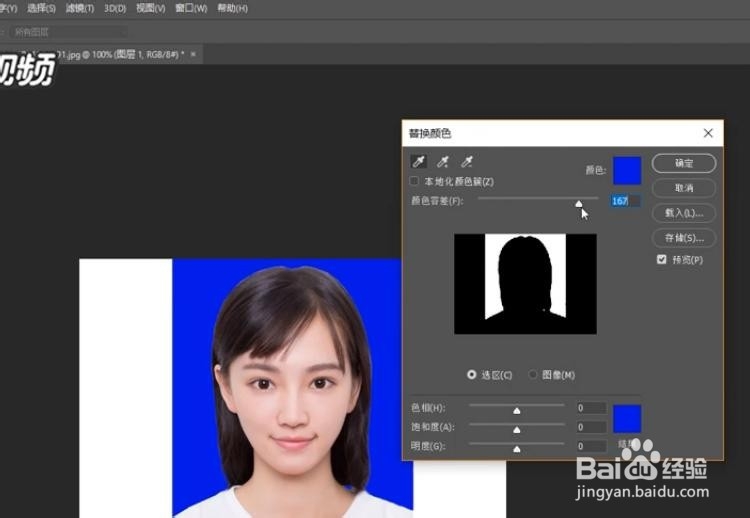This screenshot has width=750, height=518.
Task: Click the 取消 button
Action: click(684, 188)
